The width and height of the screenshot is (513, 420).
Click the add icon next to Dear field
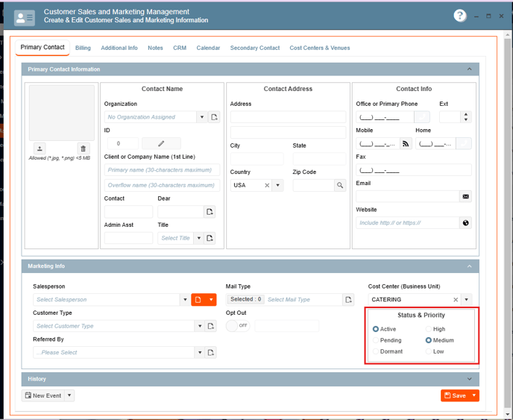coord(210,212)
